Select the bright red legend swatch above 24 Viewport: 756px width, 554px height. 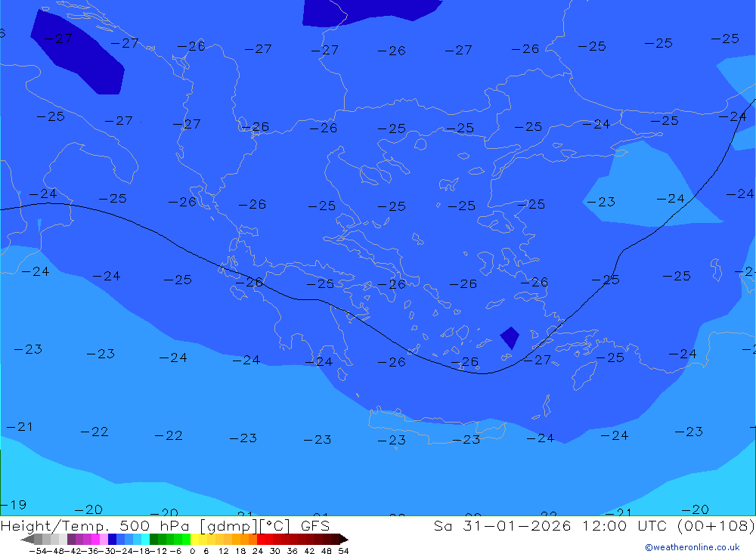point(261,540)
